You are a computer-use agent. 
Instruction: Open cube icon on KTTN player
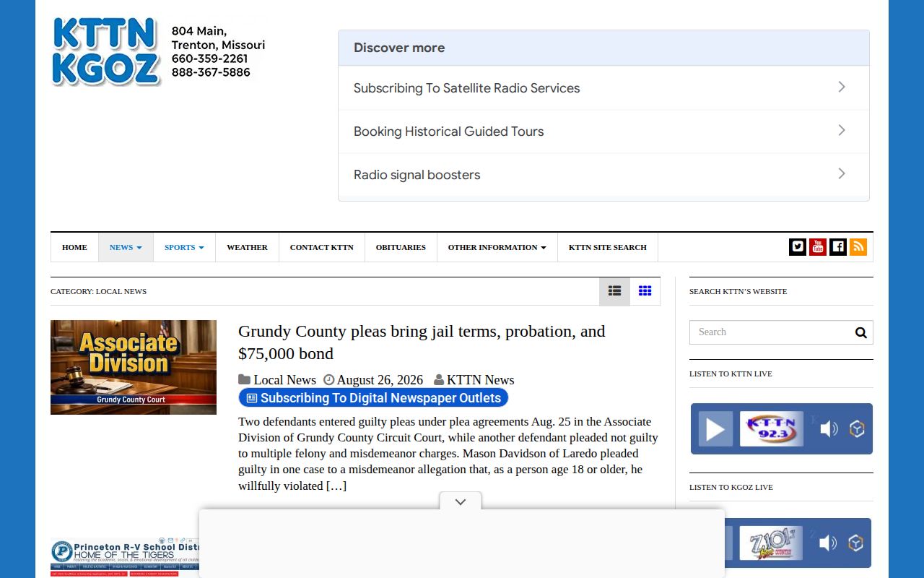coord(857,429)
